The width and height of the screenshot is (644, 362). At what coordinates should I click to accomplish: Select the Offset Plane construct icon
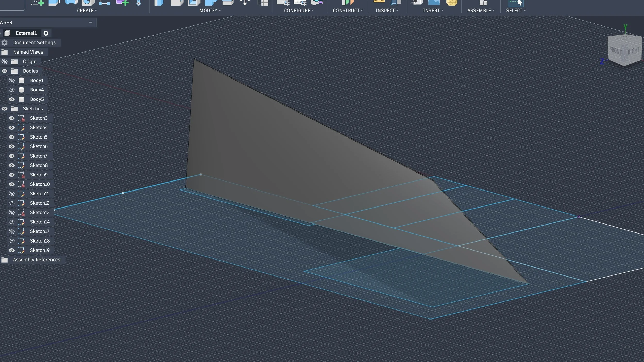point(348,2)
